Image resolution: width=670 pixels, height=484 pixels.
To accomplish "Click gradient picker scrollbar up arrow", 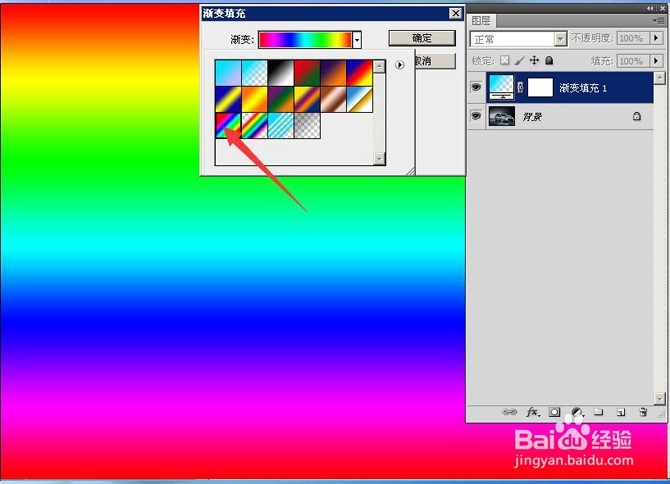I will click(379, 66).
